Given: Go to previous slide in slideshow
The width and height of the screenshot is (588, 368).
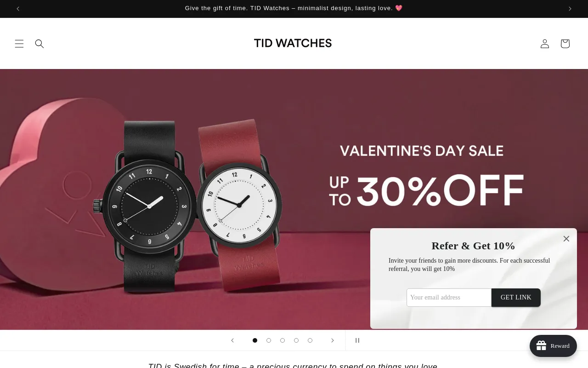Looking at the screenshot, I should [232, 340].
